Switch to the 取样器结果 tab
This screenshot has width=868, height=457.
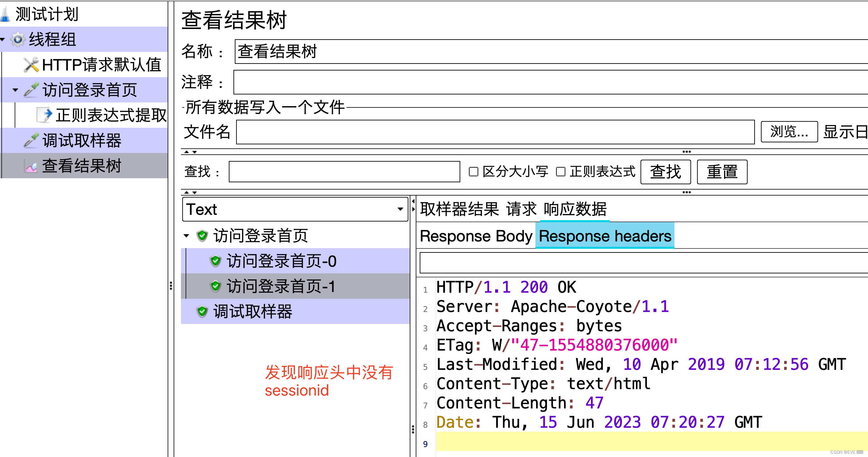[x=460, y=209]
